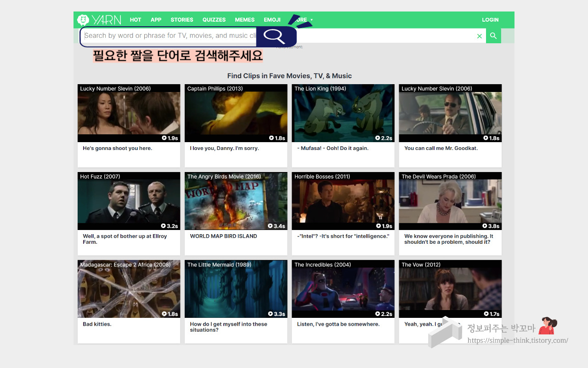
Task: Click "The Little Mermaid (1989)" title
Action: 219,264
